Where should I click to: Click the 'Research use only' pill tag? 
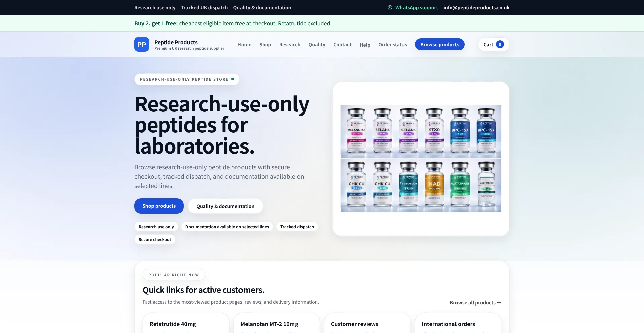tap(156, 227)
